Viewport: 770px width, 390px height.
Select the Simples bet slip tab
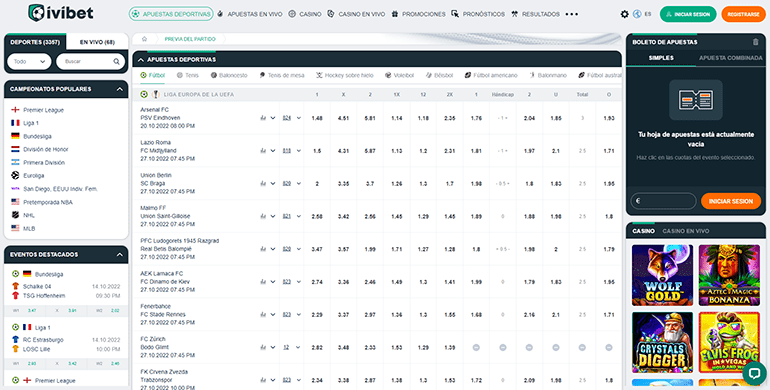pos(661,58)
